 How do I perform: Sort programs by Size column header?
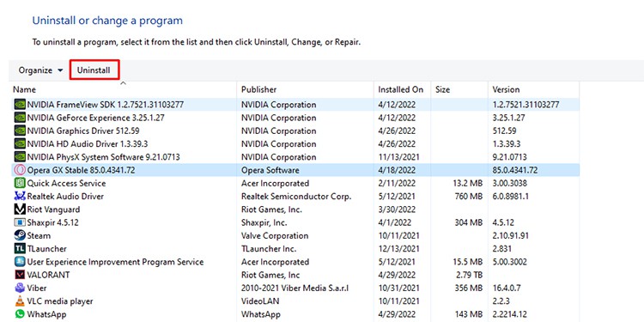click(x=459, y=89)
